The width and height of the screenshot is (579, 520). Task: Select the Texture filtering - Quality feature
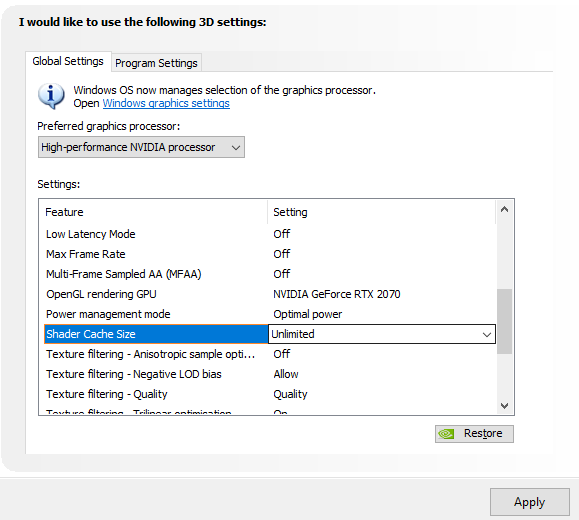click(x=107, y=394)
